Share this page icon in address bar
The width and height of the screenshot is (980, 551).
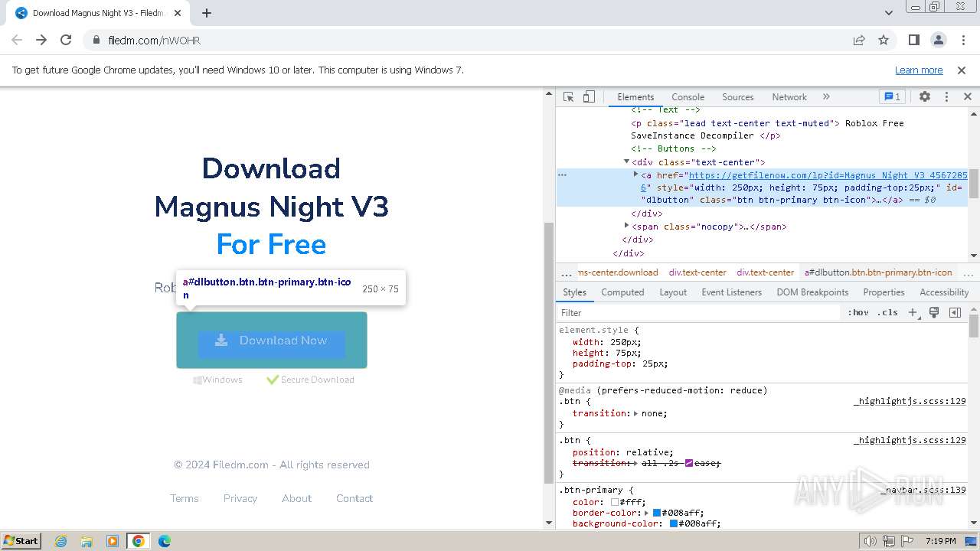[859, 40]
